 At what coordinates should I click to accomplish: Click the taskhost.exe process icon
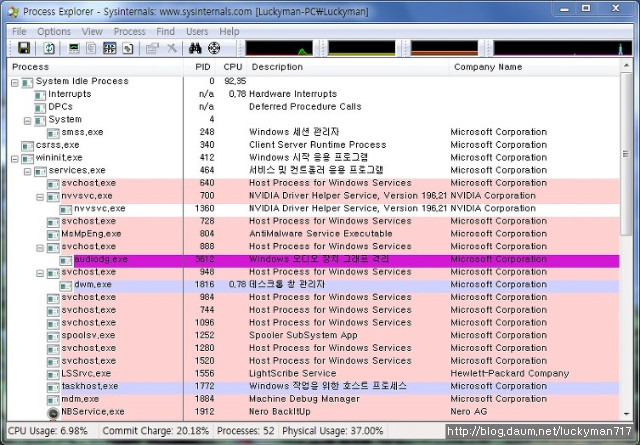(53, 387)
